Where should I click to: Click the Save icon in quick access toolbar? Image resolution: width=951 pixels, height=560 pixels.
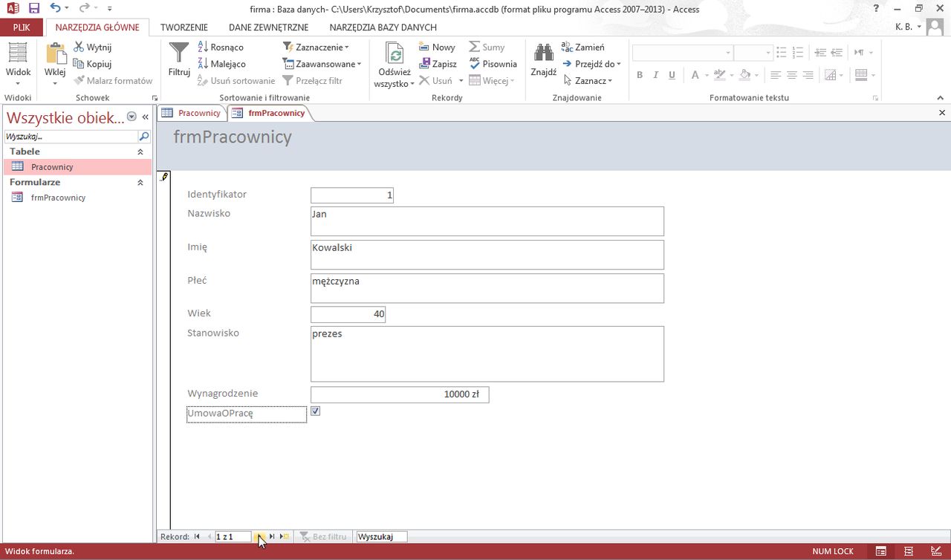(x=34, y=8)
